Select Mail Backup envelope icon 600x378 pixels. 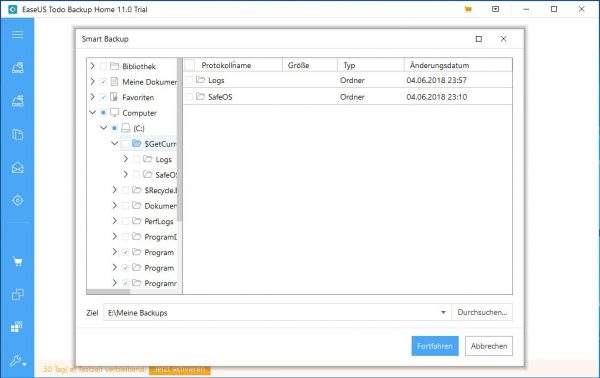tap(17, 168)
